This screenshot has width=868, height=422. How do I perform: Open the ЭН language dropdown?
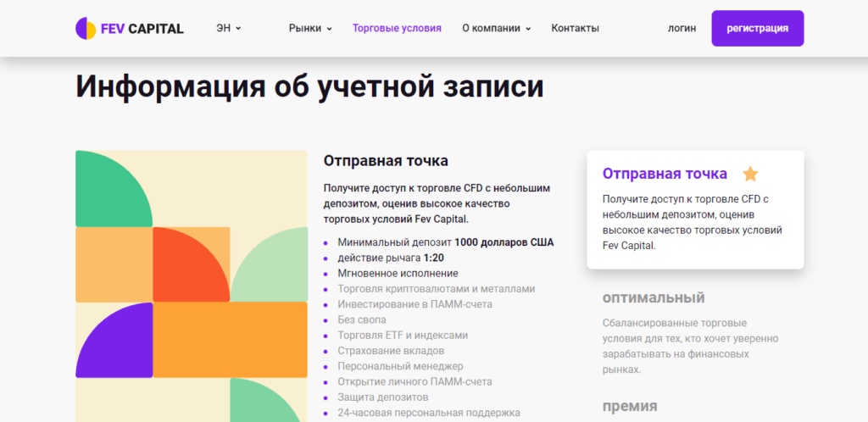tap(229, 28)
